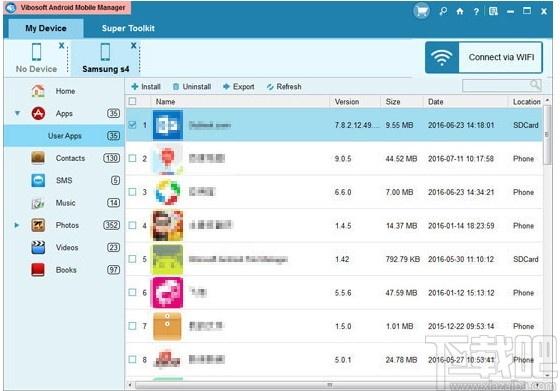The image size is (560, 391).
Task: Check the checkbox for row 7
Action: pos(132,326)
